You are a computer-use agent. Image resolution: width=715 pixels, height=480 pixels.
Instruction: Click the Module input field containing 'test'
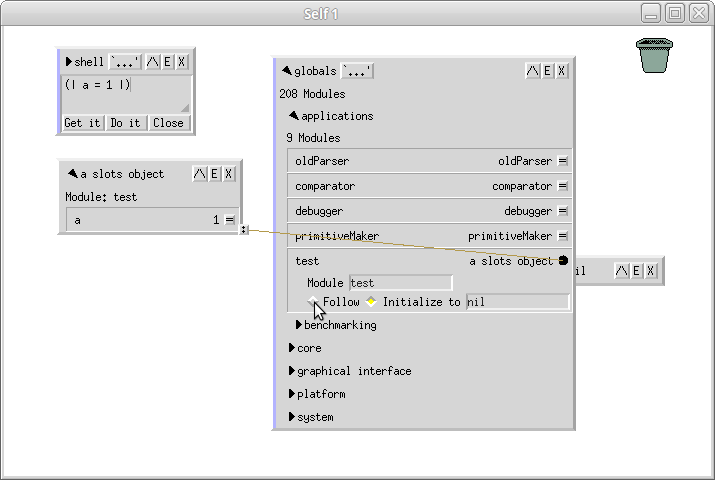401,283
